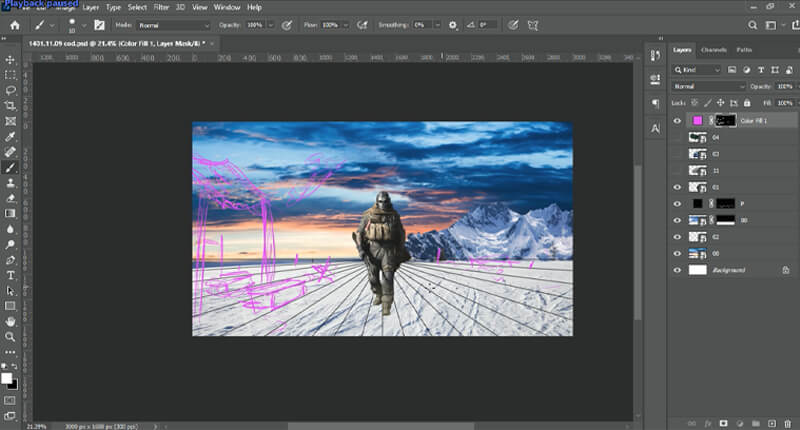
Task: Lock position icon in Layers panel
Action: tap(720, 103)
